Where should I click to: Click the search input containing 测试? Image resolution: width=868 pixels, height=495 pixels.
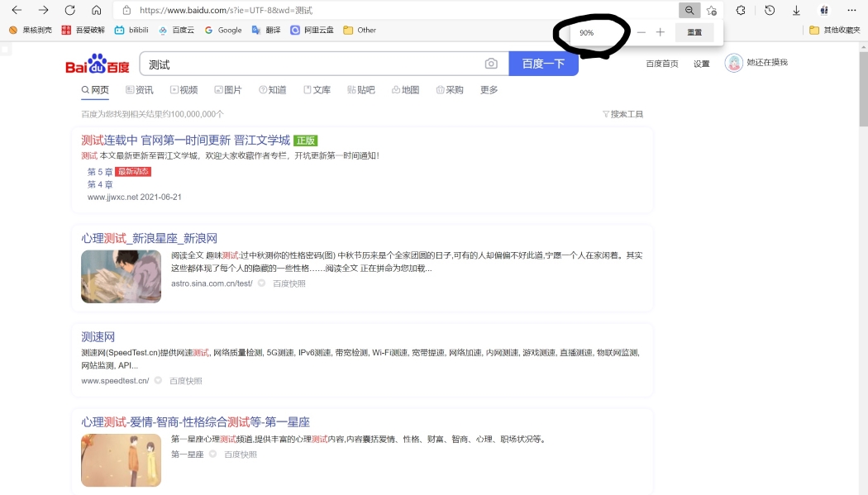click(x=310, y=64)
